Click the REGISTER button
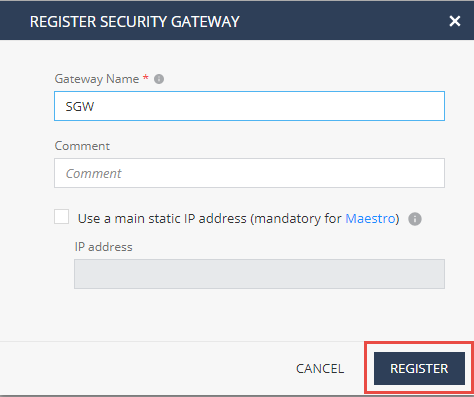474x397 pixels. pyautogui.click(x=419, y=369)
